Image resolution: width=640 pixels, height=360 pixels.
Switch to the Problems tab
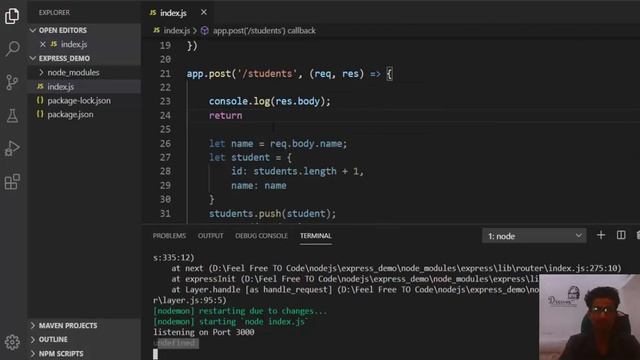pyautogui.click(x=169, y=236)
